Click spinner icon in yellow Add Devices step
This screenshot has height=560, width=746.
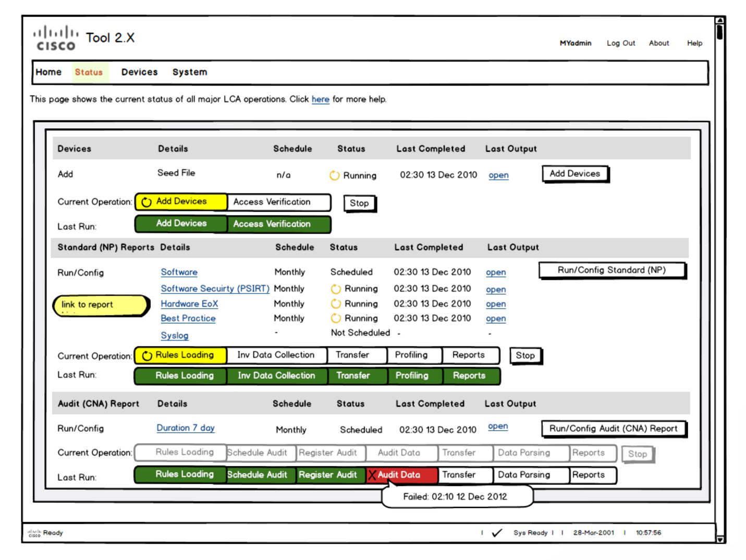146,202
